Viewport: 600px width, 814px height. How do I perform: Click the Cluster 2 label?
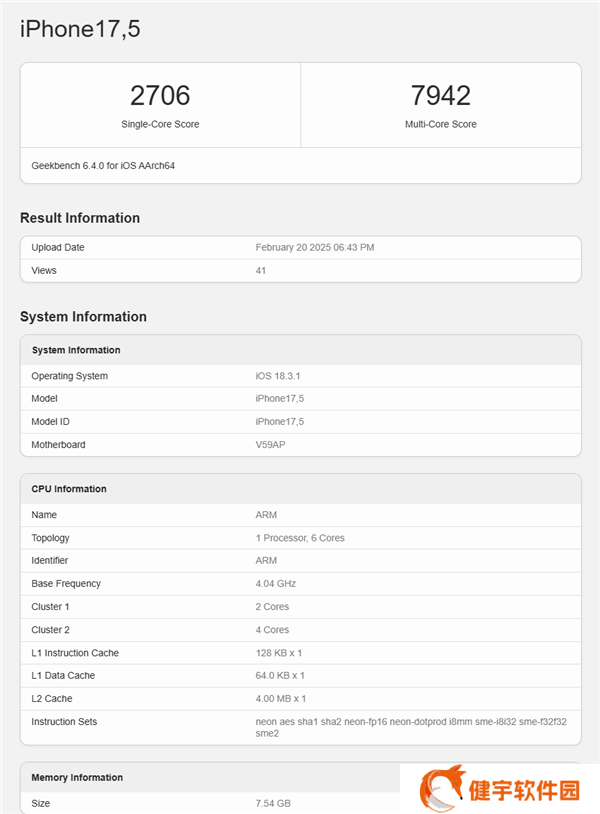tap(50, 630)
